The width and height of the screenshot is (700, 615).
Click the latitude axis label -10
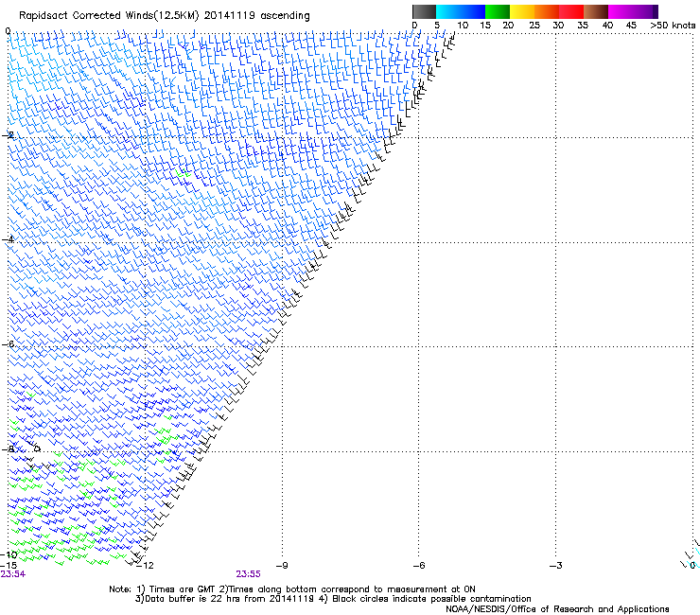pyautogui.click(x=9, y=555)
